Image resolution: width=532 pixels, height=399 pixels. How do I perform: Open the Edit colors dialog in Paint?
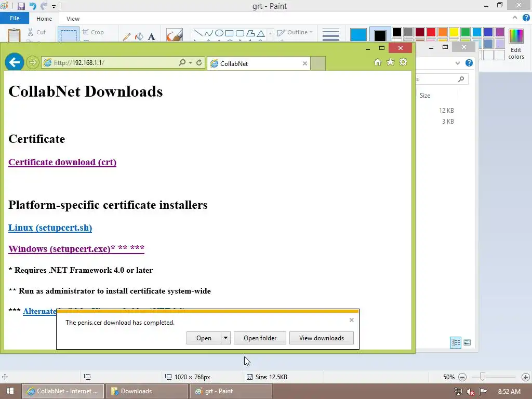click(516, 44)
